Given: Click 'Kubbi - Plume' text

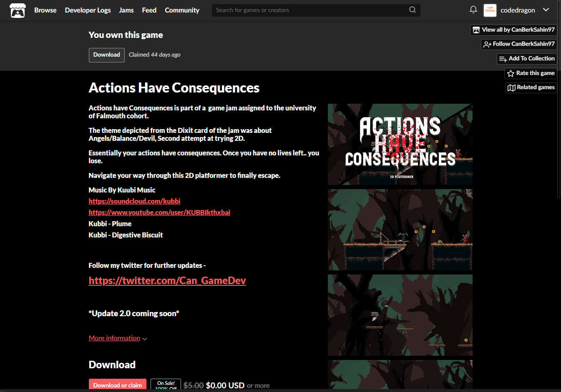Looking at the screenshot, I should click(x=110, y=224).
